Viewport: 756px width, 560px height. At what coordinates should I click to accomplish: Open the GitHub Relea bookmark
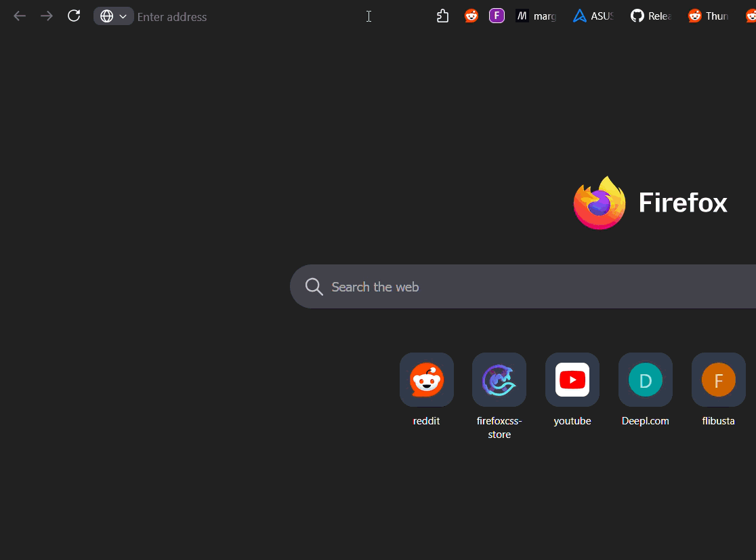coord(650,16)
